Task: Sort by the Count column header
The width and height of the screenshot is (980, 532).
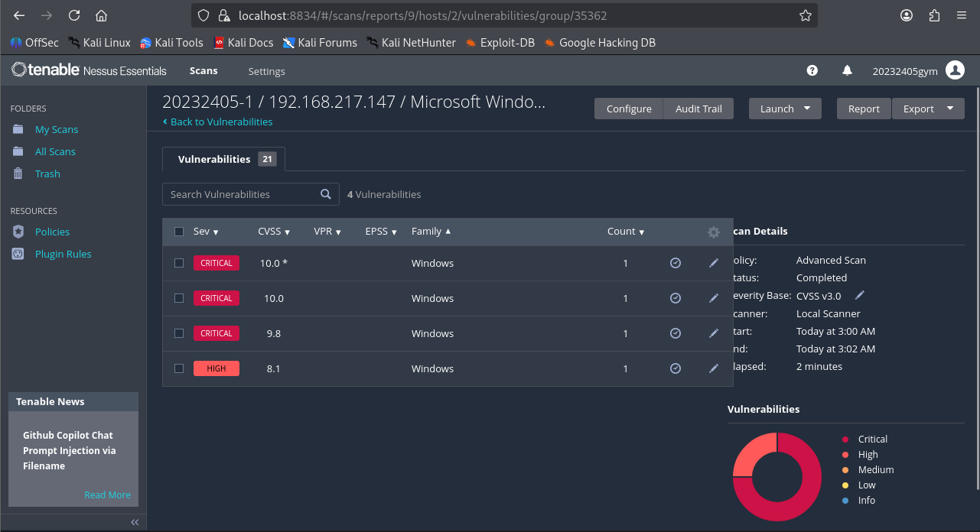Action: 626,232
